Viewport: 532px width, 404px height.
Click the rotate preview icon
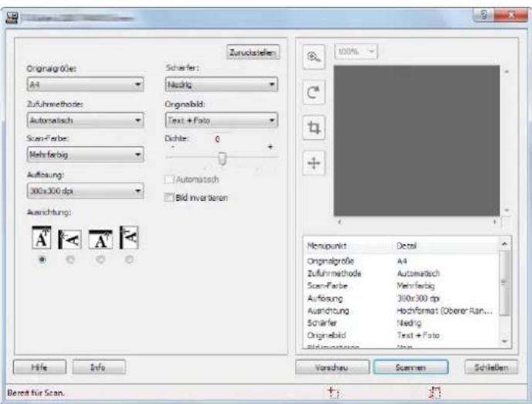click(313, 93)
